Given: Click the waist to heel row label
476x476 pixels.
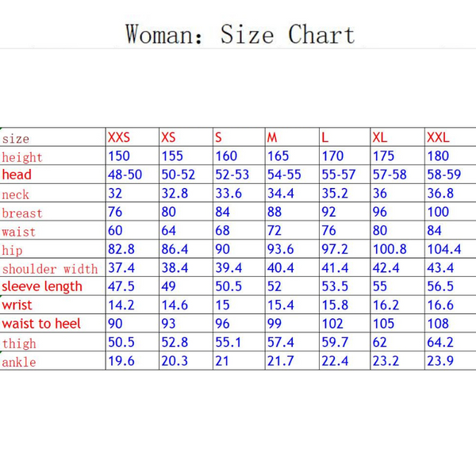Looking at the screenshot, I should point(41,324).
